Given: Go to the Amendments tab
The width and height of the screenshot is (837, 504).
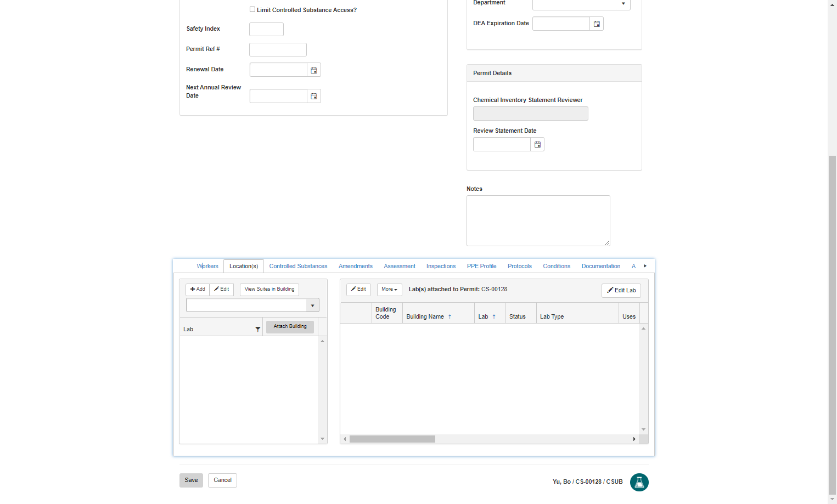Looking at the screenshot, I should (x=356, y=266).
